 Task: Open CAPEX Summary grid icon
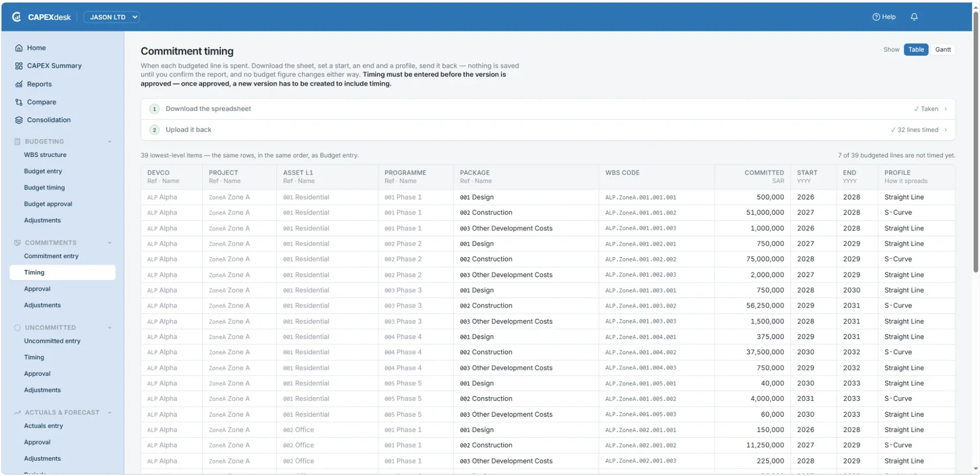(19, 66)
